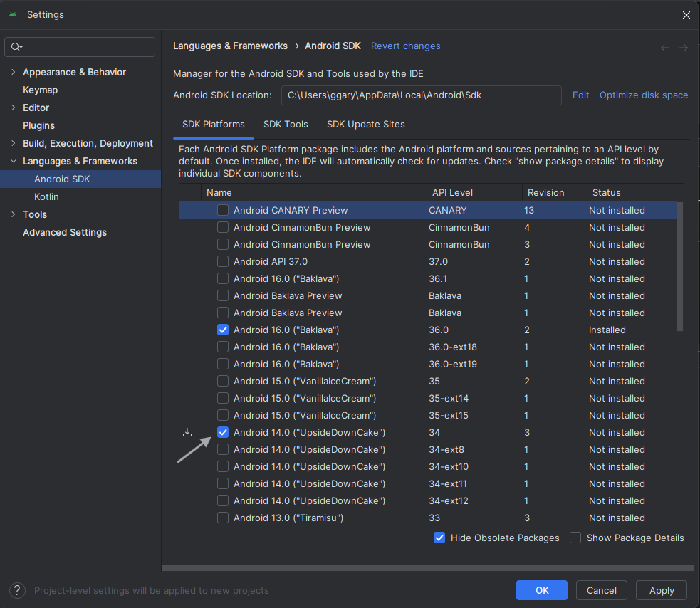This screenshot has width=700, height=608.
Task: Check Android CinnamonBun Preview revision 4 checkbox
Action: [223, 227]
